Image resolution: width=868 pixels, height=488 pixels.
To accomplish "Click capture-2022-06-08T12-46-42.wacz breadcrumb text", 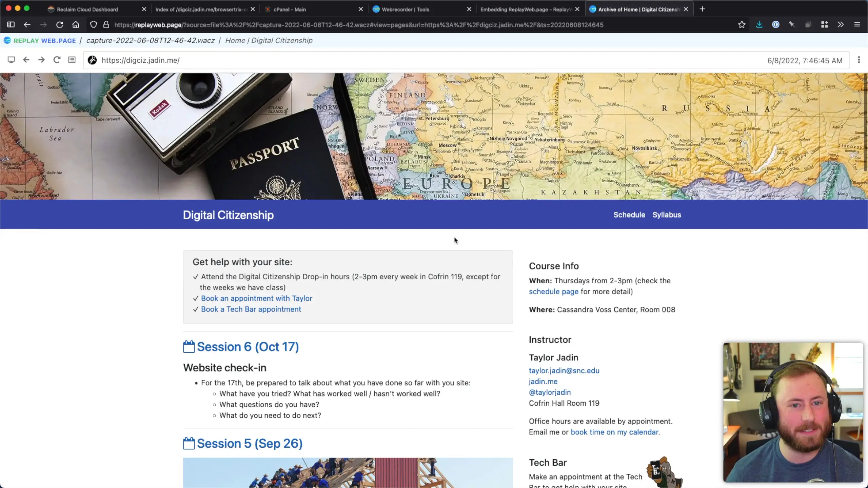I will point(150,41).
